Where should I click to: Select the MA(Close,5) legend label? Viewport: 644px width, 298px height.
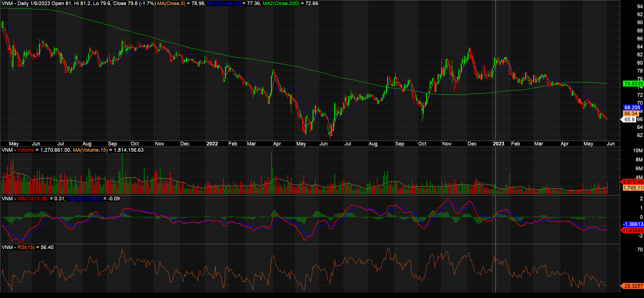tap(171, 3)
